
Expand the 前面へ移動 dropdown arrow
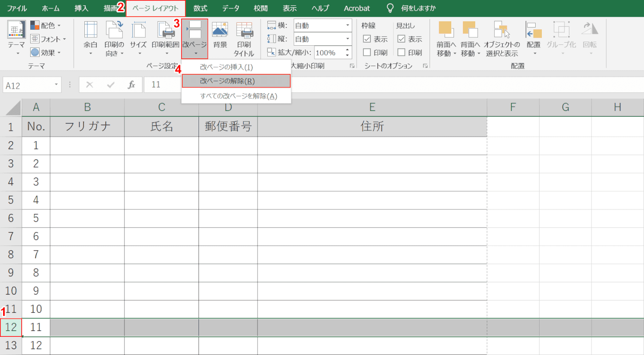[x=455, y=53]
